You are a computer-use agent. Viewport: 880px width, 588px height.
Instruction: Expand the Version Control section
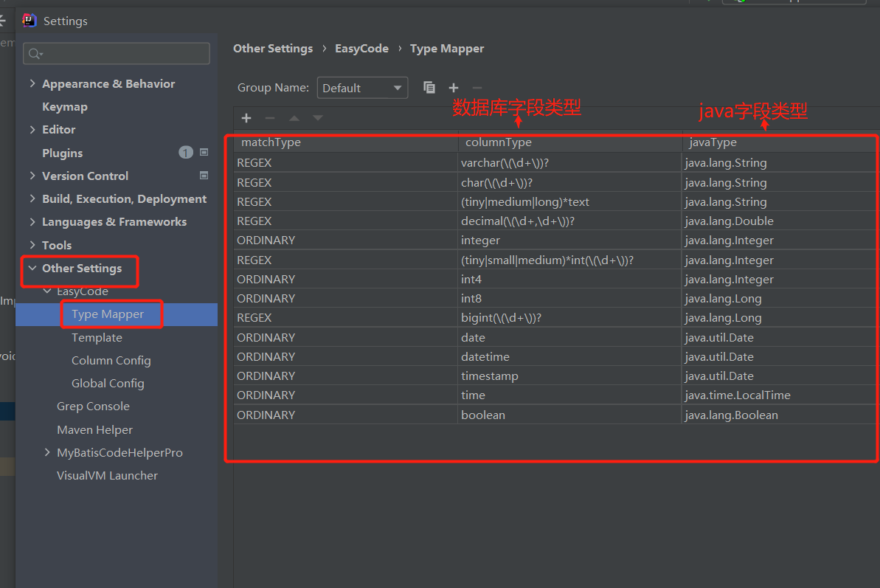click(x=32, y=176)
